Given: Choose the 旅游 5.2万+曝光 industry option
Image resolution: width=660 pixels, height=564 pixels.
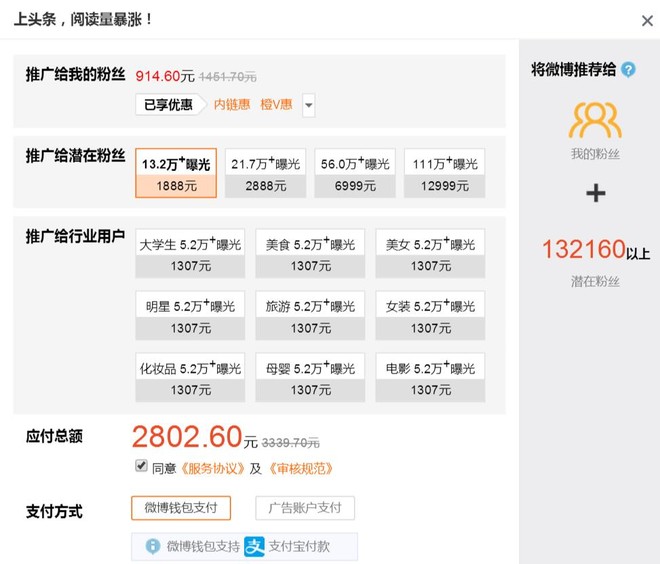Looking at the screenshot, I should [310, 315].
